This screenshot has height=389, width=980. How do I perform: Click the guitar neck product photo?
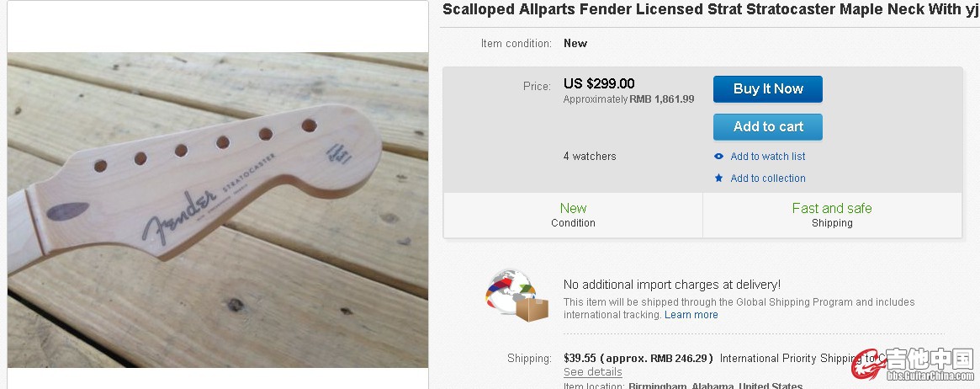point(217,210)
